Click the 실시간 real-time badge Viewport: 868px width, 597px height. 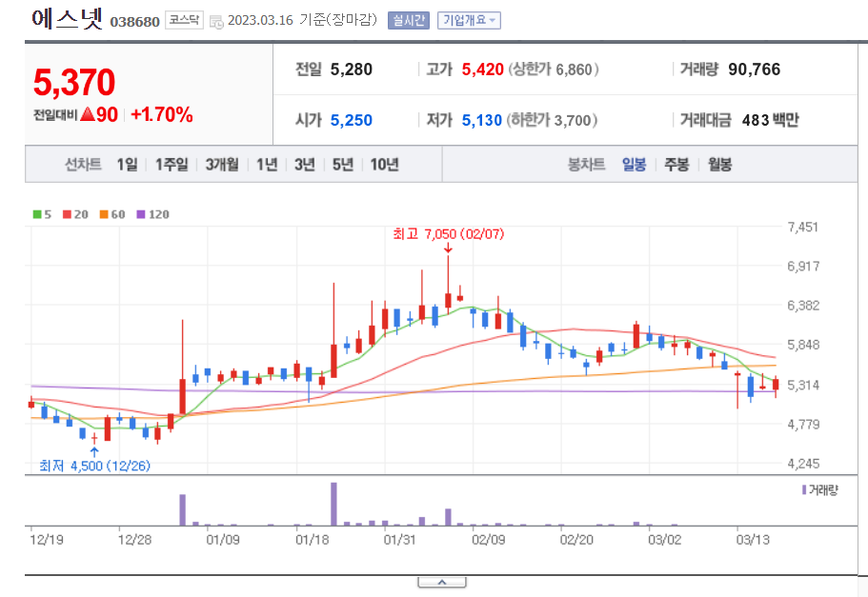pyautogui.click(x=409, y=21)
